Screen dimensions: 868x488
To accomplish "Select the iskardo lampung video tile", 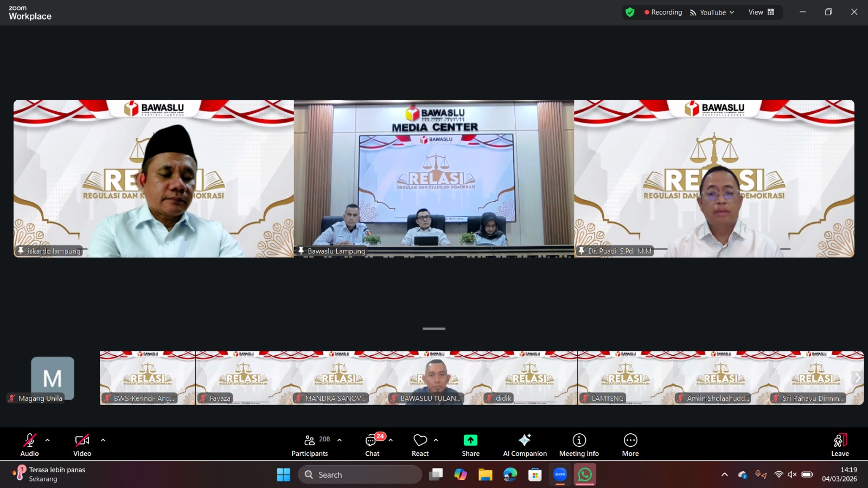I will pos(154,178).
